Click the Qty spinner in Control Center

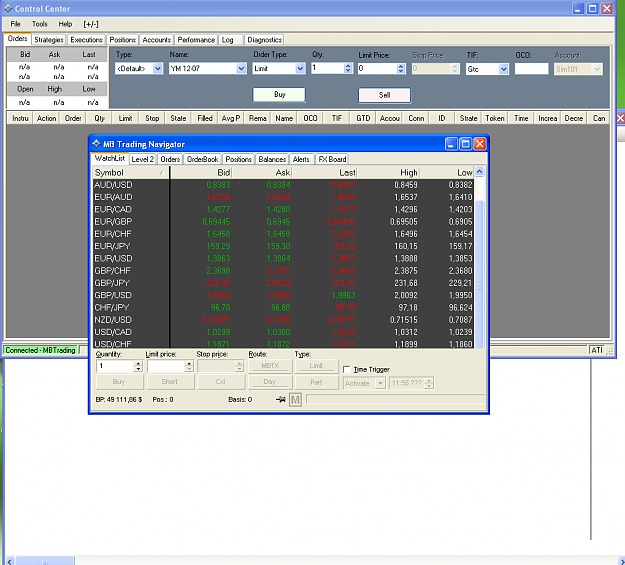coord(348,68)
